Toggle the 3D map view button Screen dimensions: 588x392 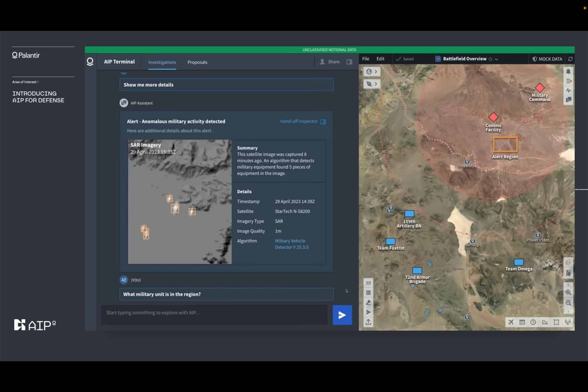coord(368,283)
